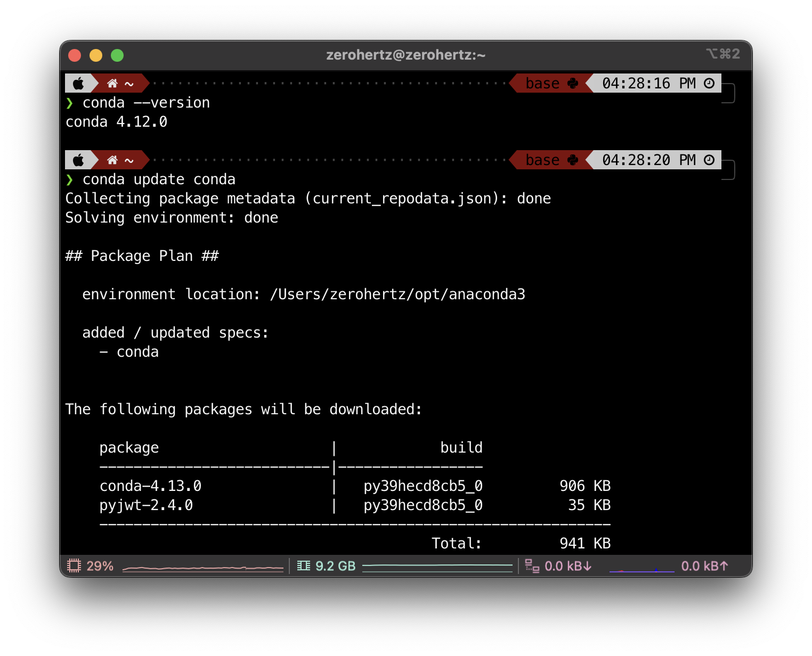Click the 9.2 GB memory usage value
Screen dimensions: 812x656
336,566
